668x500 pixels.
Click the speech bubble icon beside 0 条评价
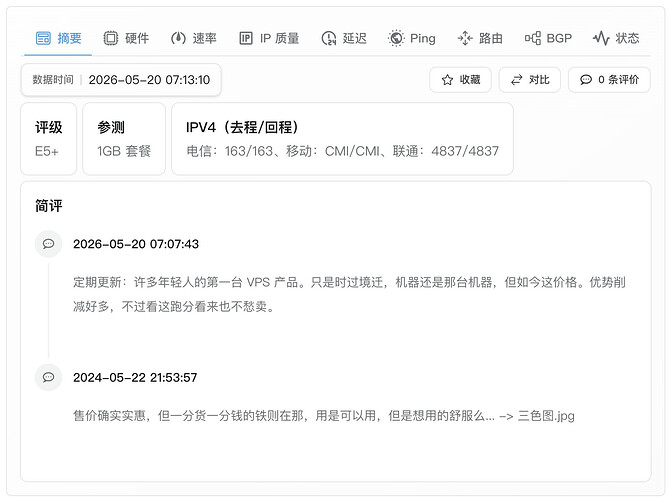(x=586, y=80)
